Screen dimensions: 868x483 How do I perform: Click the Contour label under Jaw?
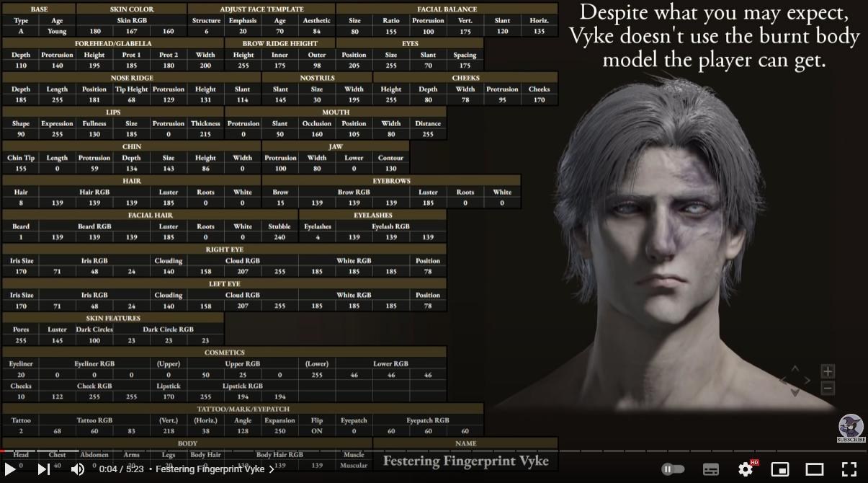pos(391,158)
